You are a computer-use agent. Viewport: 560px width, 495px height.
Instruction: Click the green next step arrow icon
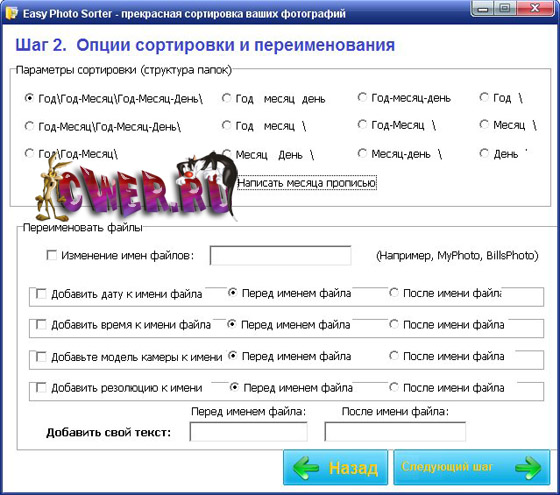point(528,467)
